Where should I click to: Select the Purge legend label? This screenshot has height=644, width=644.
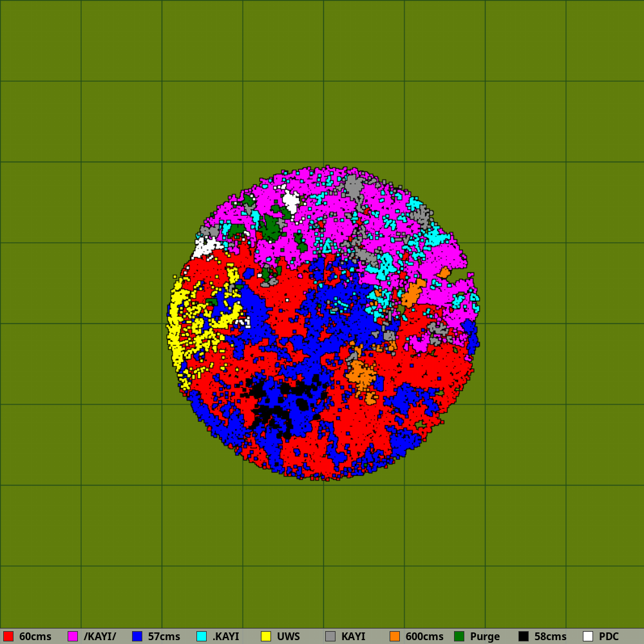pyautogui.click(x=485, y=637)
